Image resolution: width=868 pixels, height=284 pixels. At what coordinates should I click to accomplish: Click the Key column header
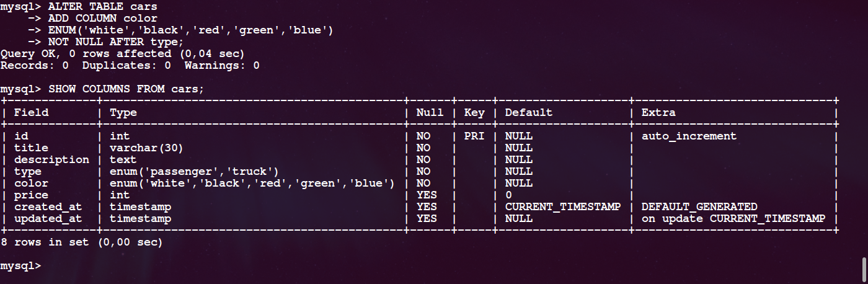[x=474, y=113]
